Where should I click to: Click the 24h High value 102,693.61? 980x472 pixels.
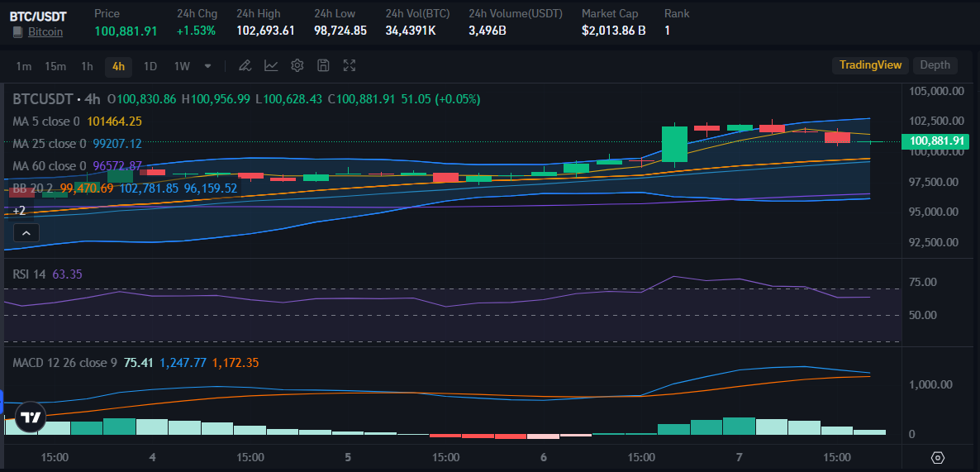265,31
